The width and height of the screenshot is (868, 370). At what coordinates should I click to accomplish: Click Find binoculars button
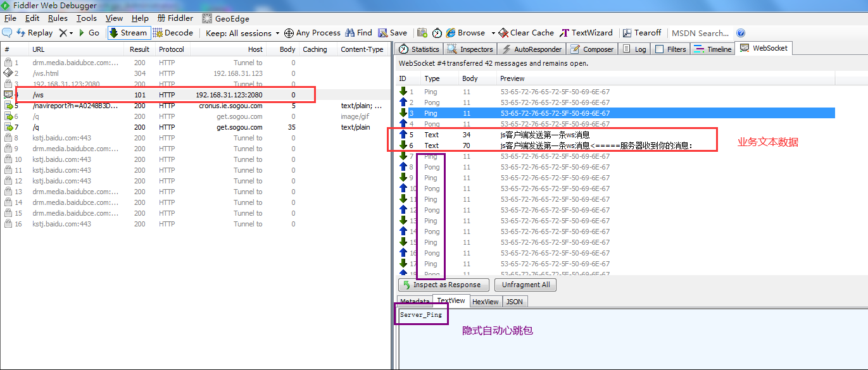coord(359,33)
